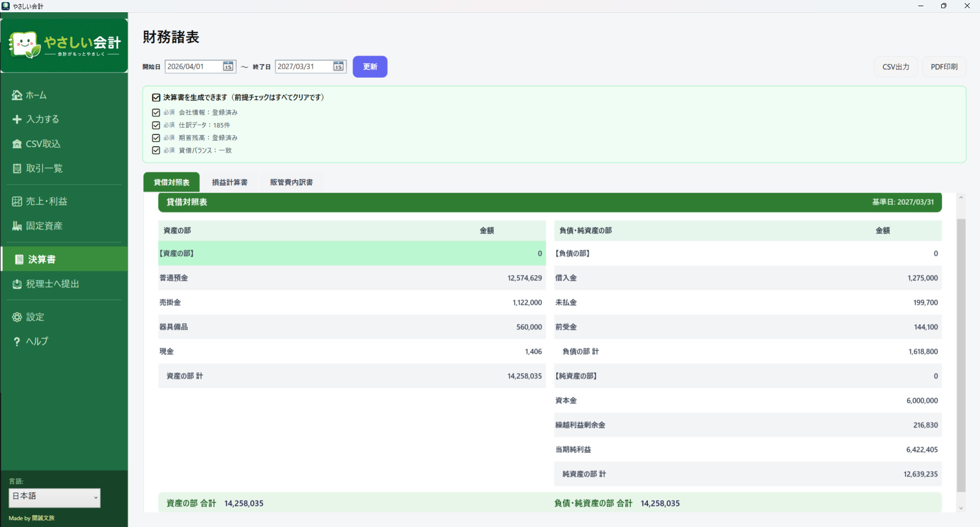Click the 設定 gear icon
Viewport: 980px width, 527px height.
17,317
